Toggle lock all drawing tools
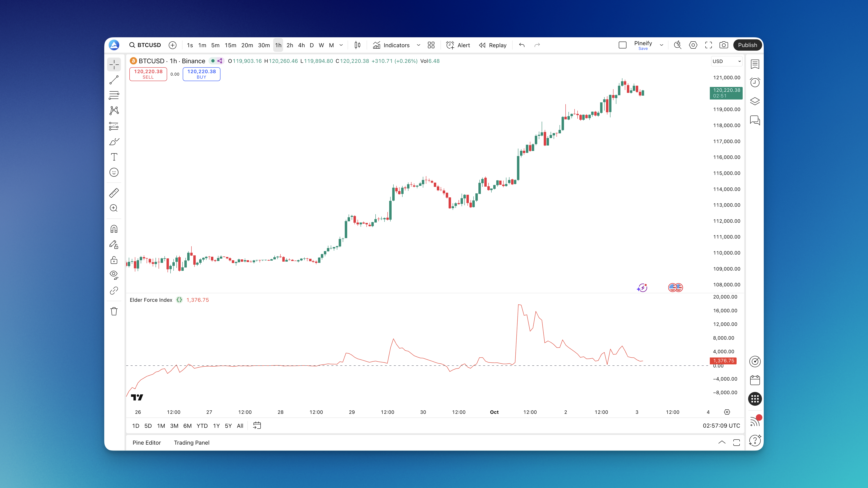 tap(114, 260)
